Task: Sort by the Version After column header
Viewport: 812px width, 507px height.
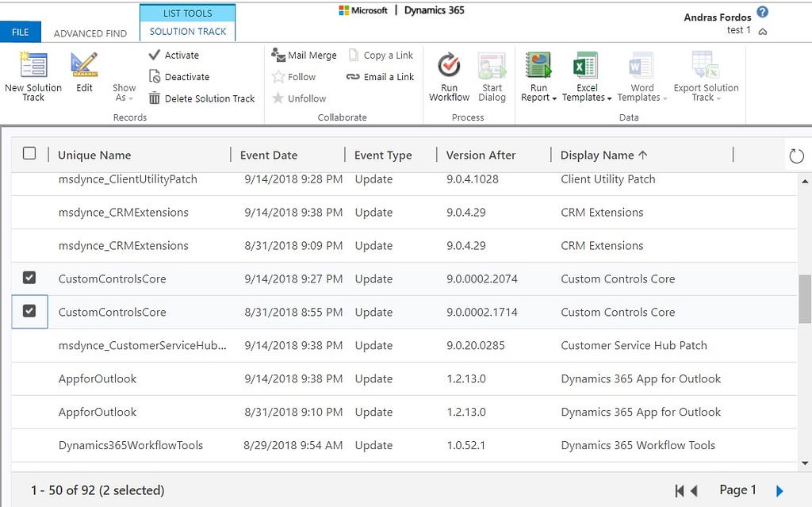Action: (481, 155)
